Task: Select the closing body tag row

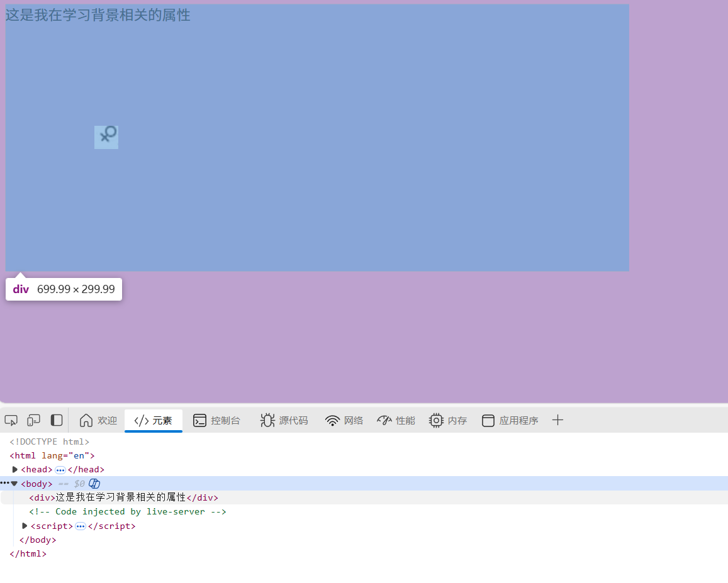Action: 38,540
